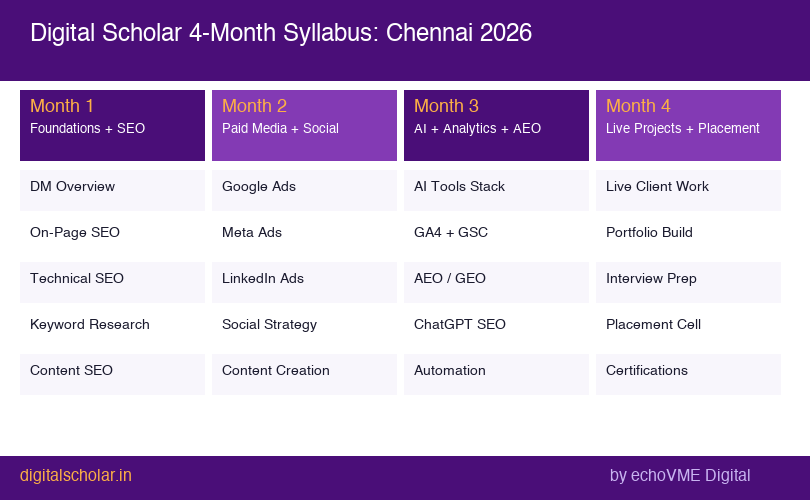Click the 'Automation' cell
Screen dimensions: 810x500
click(496, 374)
